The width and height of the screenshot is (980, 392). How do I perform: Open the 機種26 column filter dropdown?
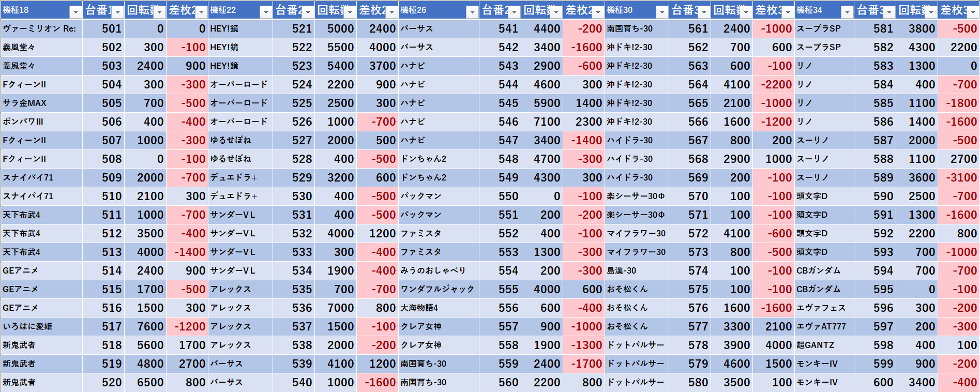tap(472, 12)
